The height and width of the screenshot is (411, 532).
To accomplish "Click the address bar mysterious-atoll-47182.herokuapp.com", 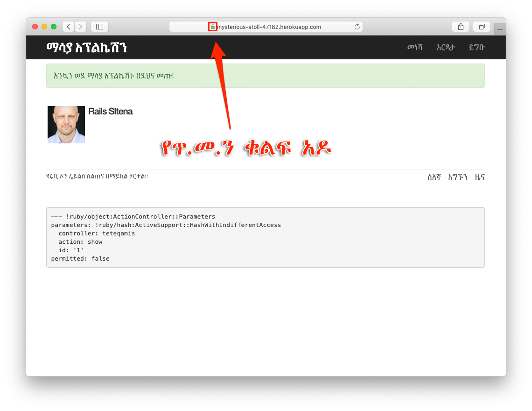I will (266, 27).
